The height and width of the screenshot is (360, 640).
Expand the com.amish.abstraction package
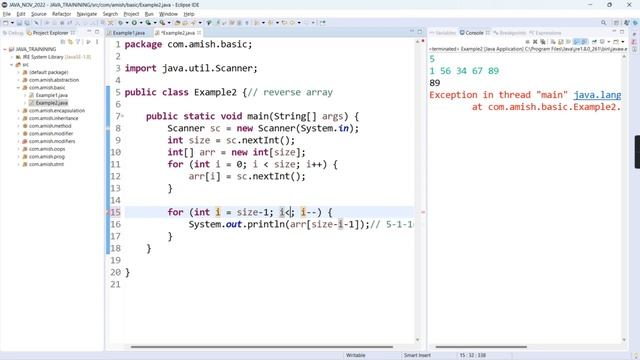18,80
